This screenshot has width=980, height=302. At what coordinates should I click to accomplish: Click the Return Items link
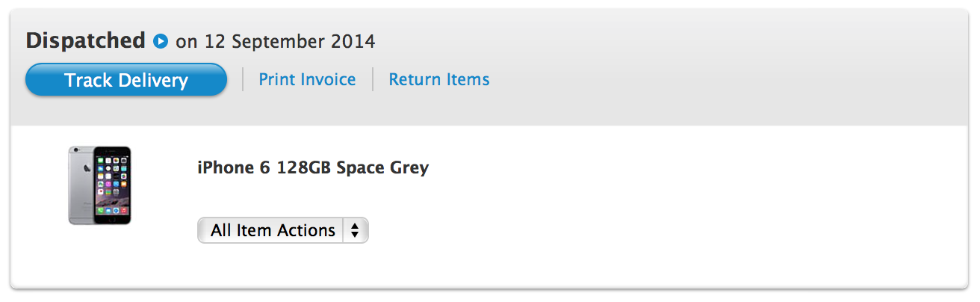(438, 79)
